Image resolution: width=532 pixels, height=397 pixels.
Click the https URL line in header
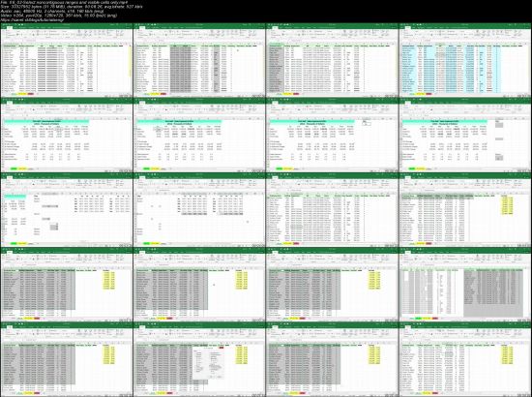(x=33, y=20)
